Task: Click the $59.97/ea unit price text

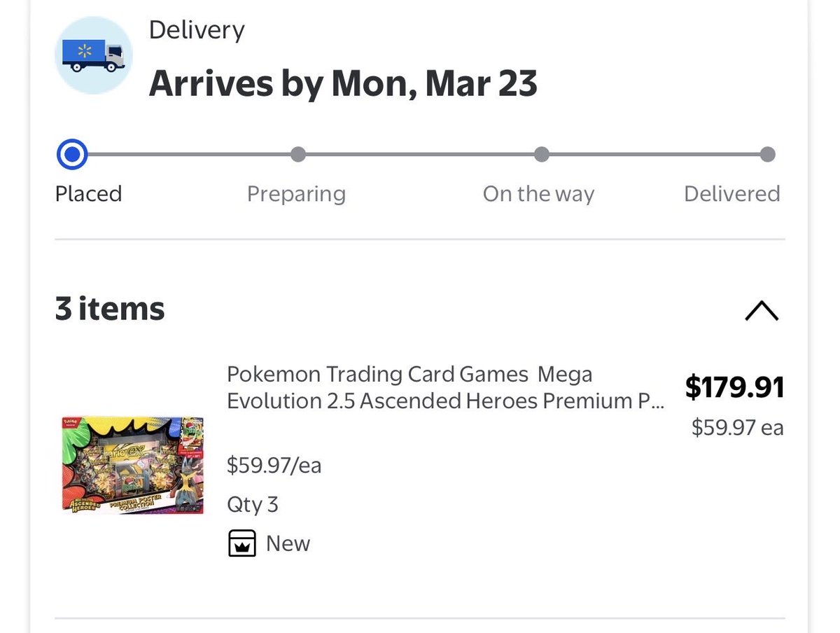Action: pyautogui.click(x=274, y=465)
